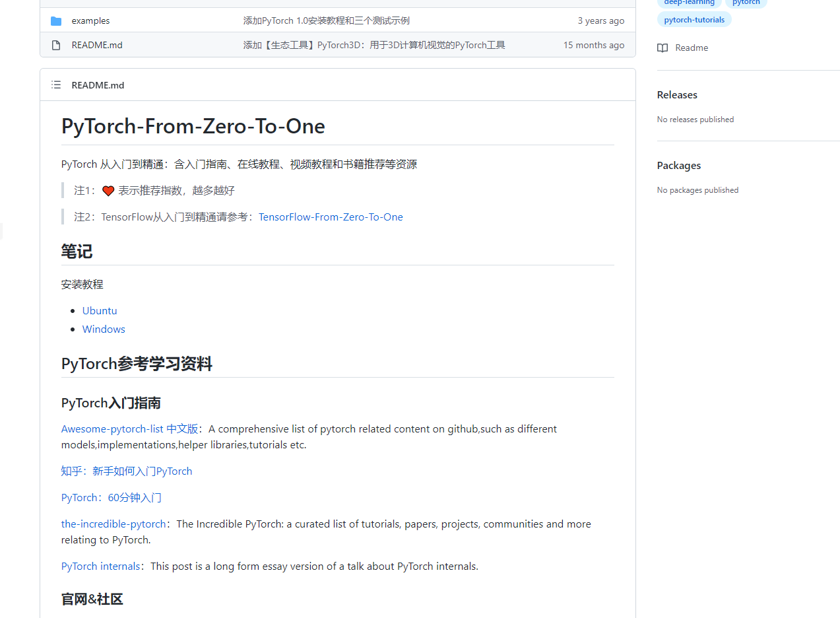The image size is (840, 618).
Task: Click the 官网&社区 subheading
Action: click(92, 600)
